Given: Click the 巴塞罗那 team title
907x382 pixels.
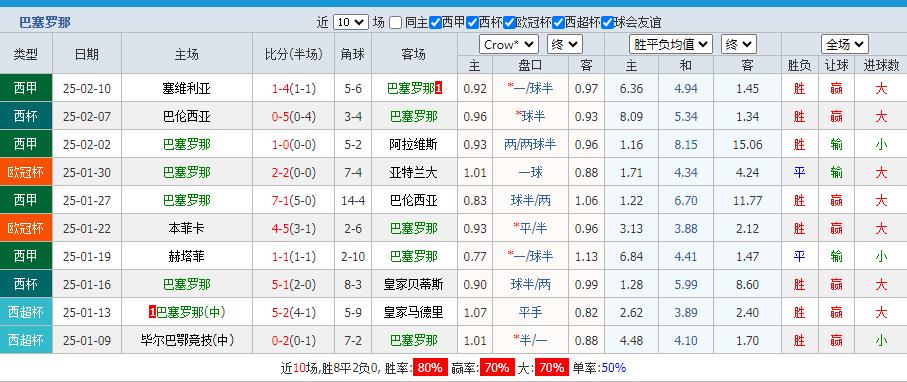Looking at the screenshot, I should [45, 23].
